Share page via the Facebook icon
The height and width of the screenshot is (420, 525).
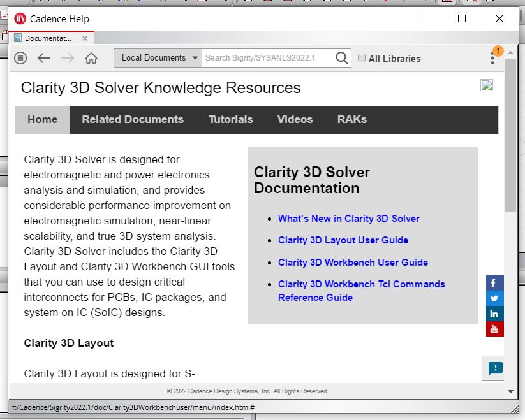(x=494, y=283)
